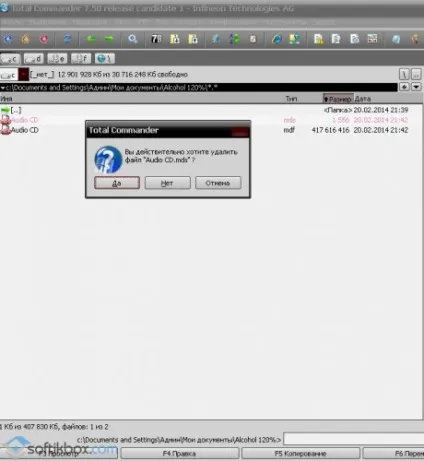Click the picture thumbnail toolbar icon
Image resolution: width=424 pixels, height=461 pixels.
(x=372, y=39)
